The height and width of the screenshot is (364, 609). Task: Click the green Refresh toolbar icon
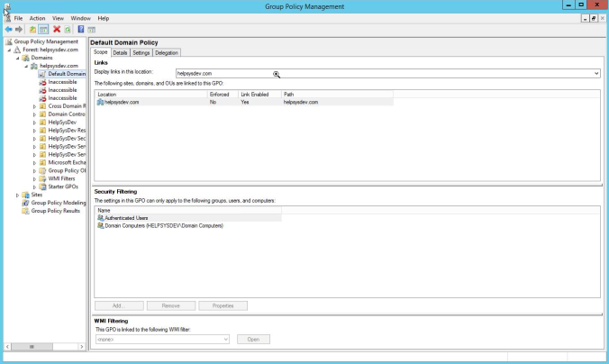(68, 29)
